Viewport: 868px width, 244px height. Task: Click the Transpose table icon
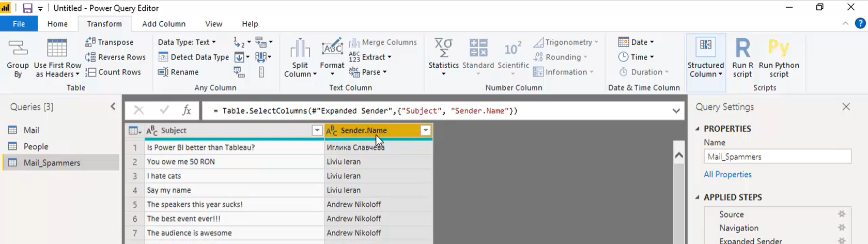(90, 42)
